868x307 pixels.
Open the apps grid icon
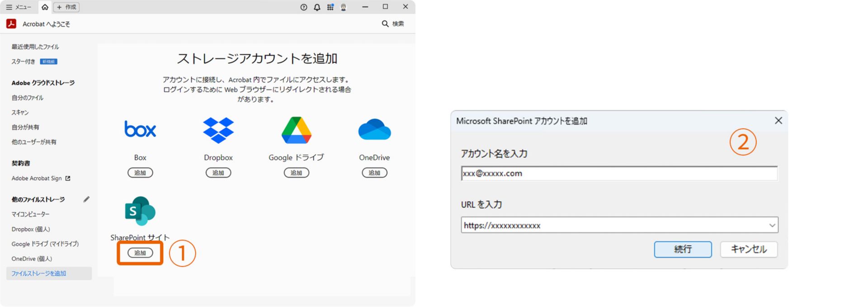point(330,7)
